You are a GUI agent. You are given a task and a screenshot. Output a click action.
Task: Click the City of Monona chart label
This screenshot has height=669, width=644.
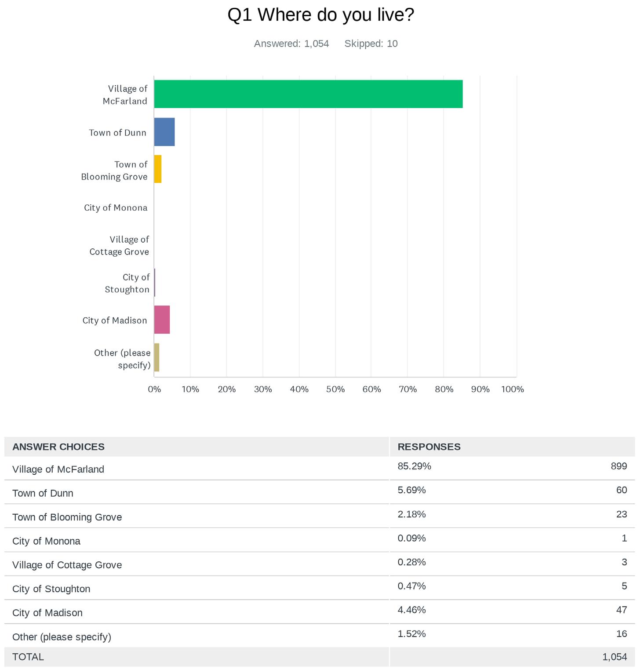click(x=116, y=207)
